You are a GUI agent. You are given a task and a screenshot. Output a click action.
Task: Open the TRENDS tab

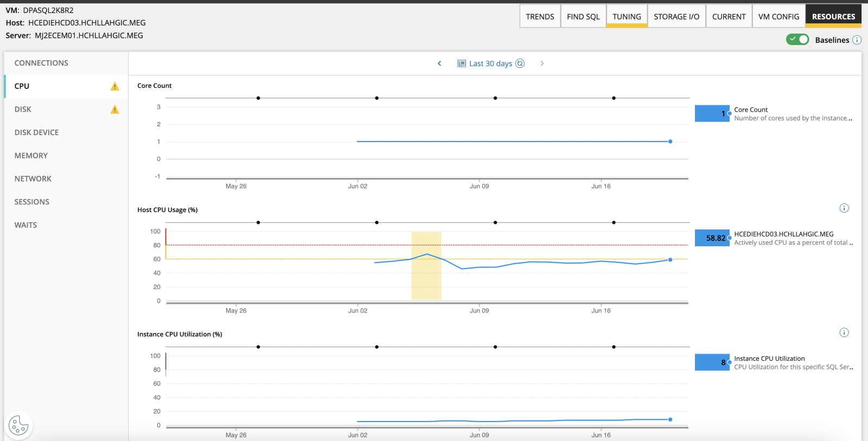pos(540,16)
